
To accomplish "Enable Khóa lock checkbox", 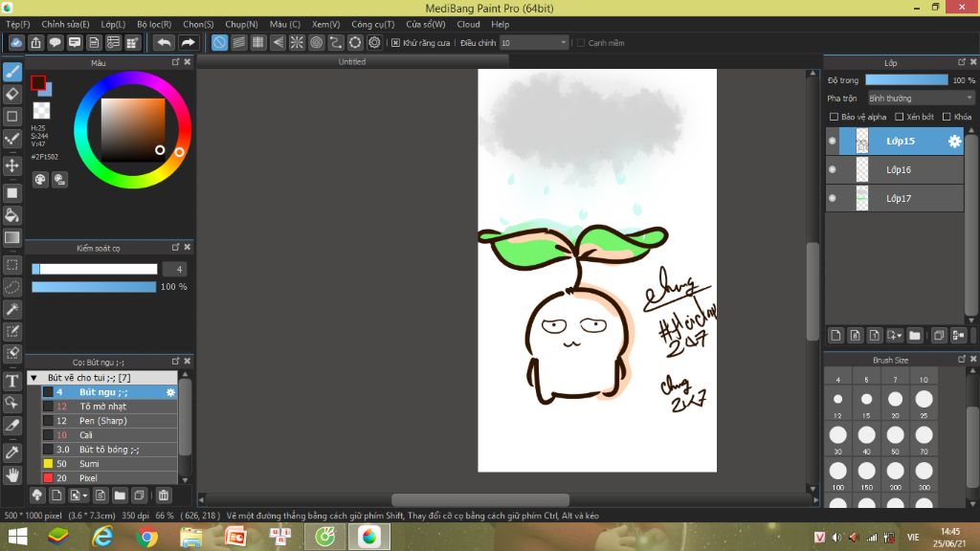I will tap(947, 117).
